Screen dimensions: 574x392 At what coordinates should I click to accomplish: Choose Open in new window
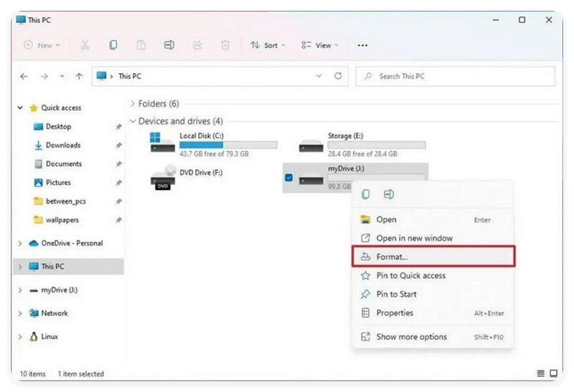tap(433, 238)
